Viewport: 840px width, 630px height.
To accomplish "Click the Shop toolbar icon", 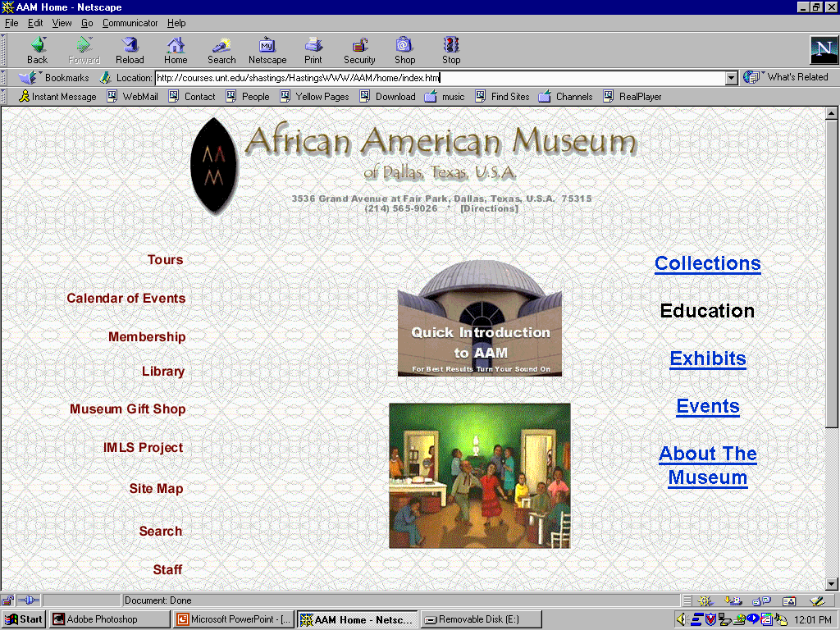I will click(x=404, y=50).
